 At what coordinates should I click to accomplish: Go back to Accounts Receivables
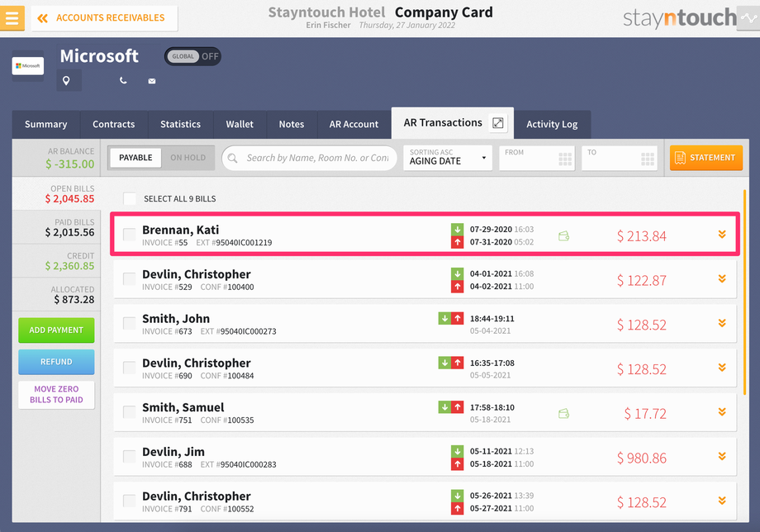coord(104,18)
